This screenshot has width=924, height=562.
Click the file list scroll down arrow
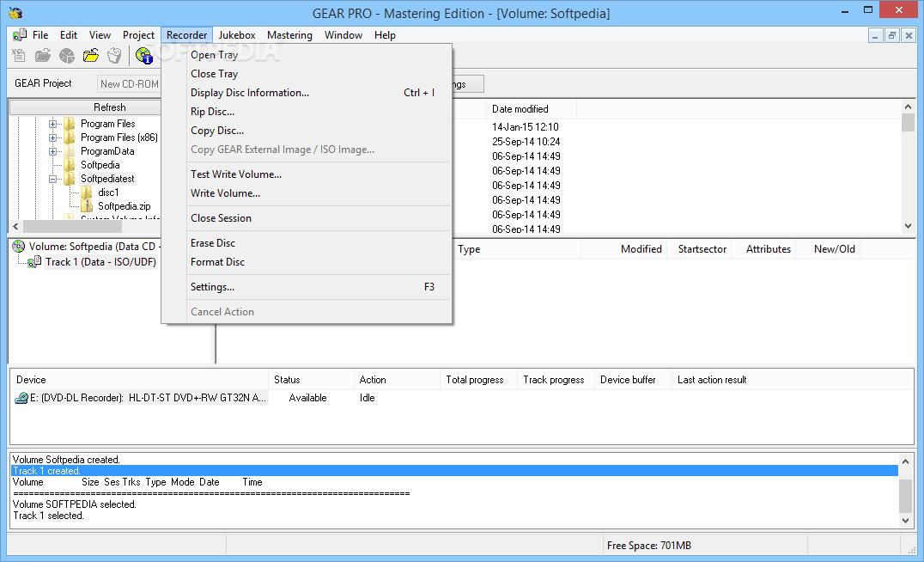tap(908, 226)
